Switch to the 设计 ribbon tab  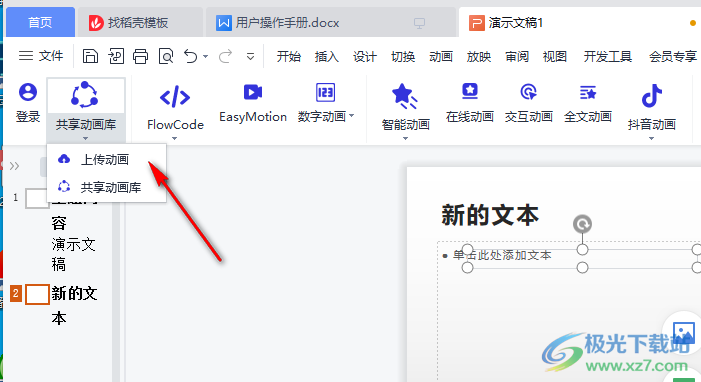click(364, 56)
